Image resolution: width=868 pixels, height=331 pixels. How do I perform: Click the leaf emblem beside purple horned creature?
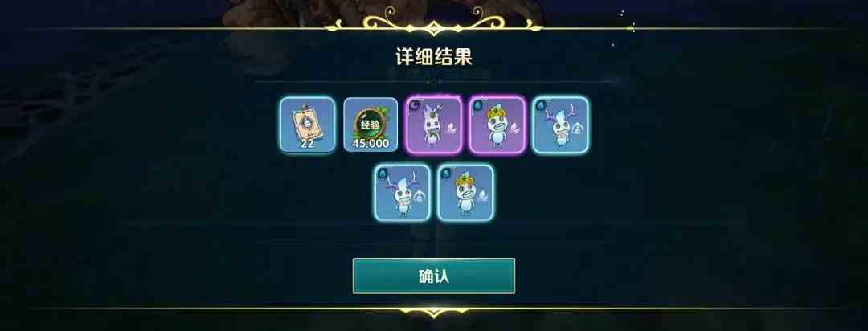(451, 129)
